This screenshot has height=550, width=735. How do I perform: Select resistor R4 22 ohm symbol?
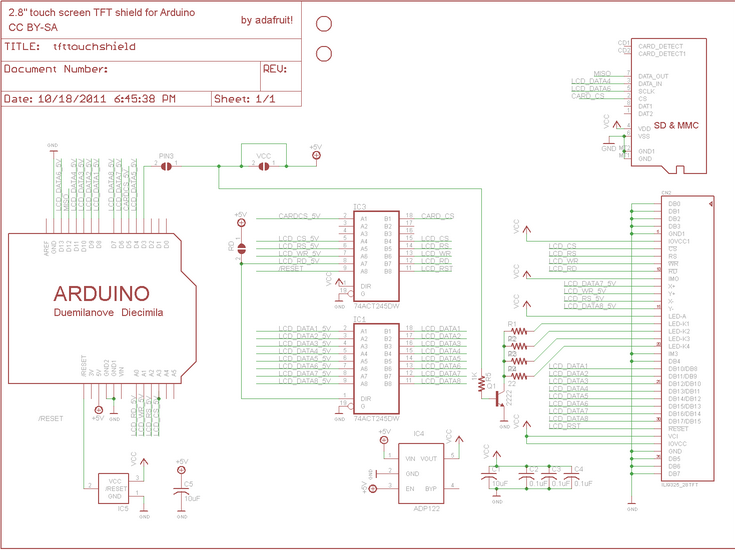pyautogui.click(x=519, y=376)
